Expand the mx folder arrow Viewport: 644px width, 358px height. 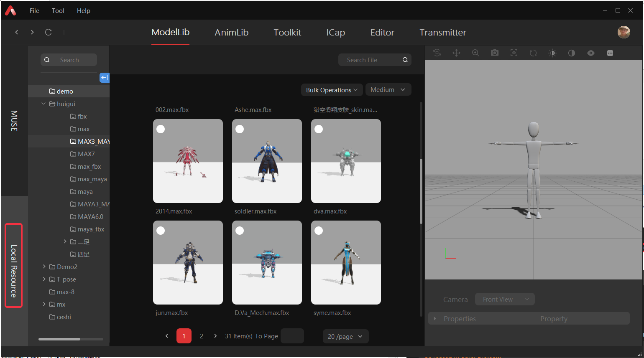44,304
